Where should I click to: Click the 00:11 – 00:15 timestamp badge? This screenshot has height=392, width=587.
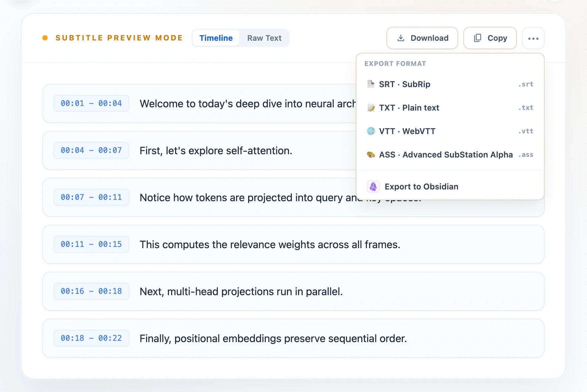click(91, 244)
